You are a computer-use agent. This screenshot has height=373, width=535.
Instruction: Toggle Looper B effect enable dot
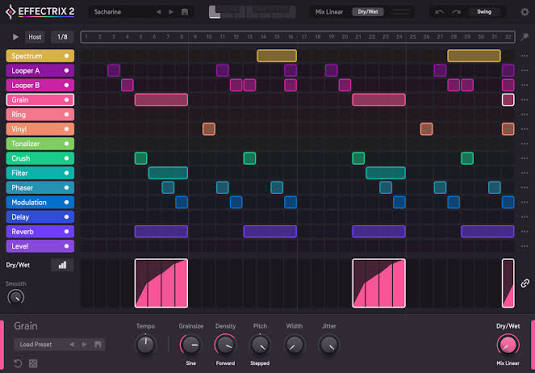tap(67, 85)
